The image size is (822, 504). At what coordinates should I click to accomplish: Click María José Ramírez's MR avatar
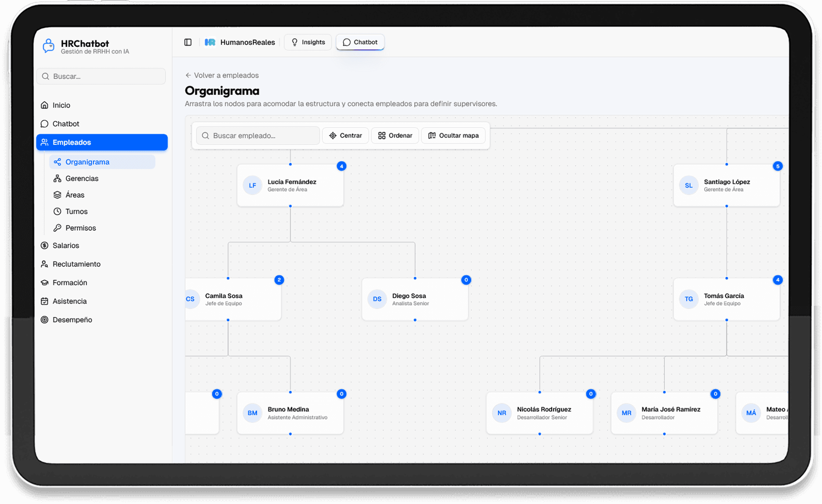(x=626, y=413)
